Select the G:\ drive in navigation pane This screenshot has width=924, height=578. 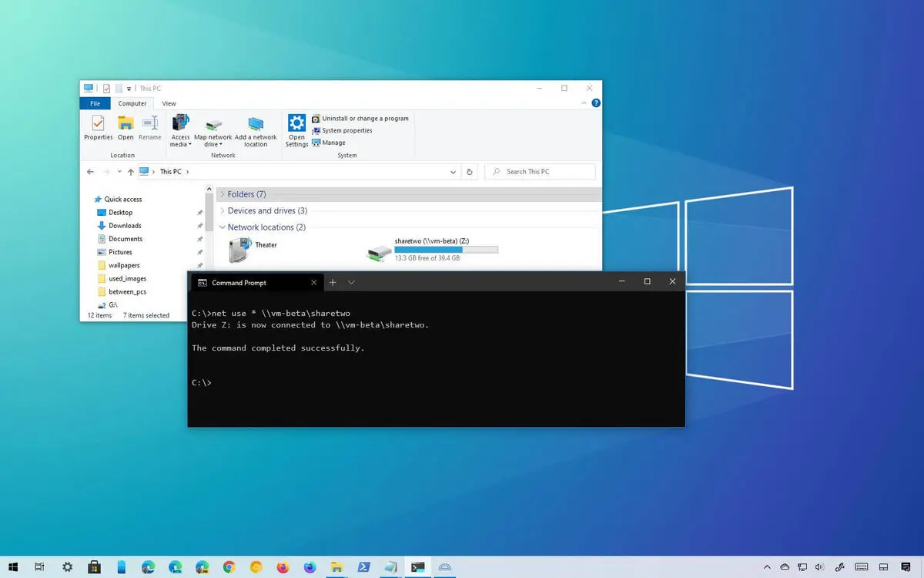[107, 305]
